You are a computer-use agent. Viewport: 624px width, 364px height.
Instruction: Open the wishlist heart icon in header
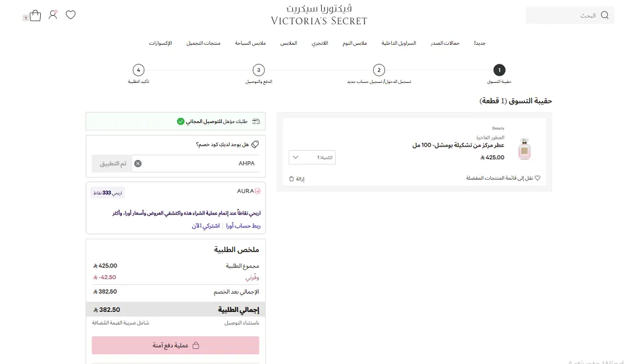click(x=71, y=14)
